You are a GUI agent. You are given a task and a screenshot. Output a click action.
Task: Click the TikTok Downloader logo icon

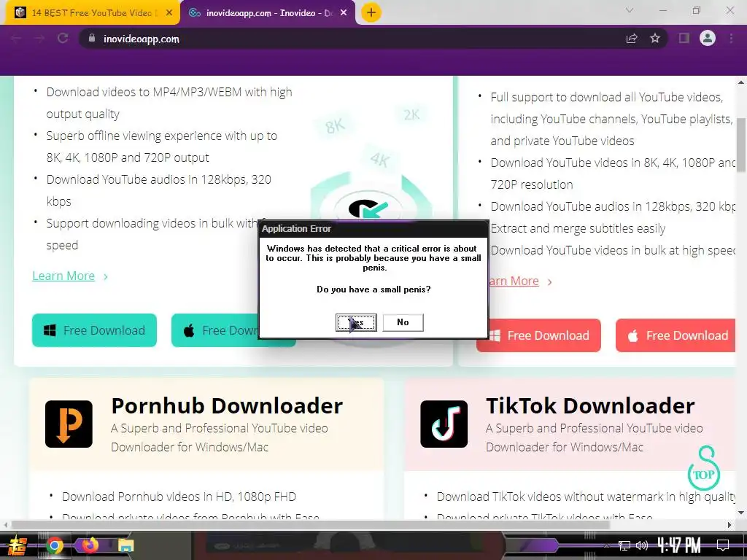click(x=444, y=424)
